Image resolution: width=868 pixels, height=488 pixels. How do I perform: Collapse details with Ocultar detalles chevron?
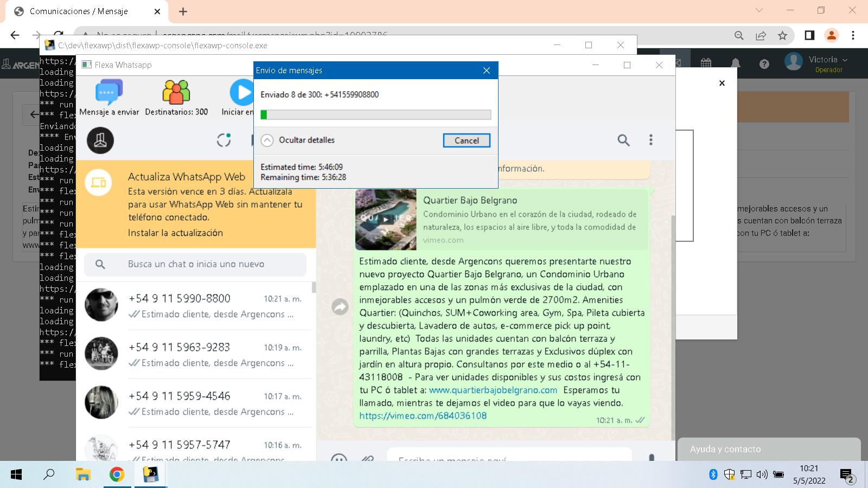point(267,140)
